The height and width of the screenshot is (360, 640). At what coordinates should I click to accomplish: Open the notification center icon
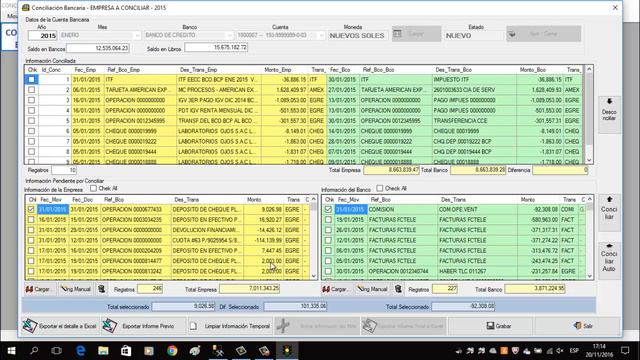point(625,350)
